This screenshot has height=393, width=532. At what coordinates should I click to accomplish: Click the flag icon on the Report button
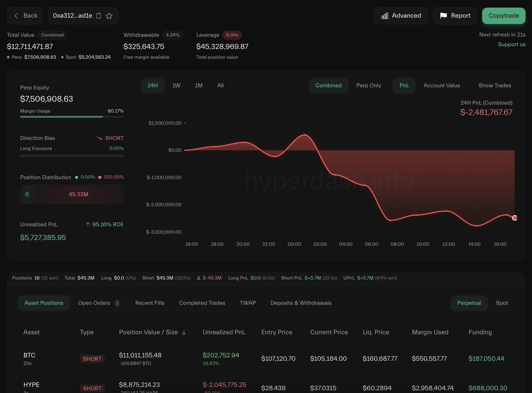click(444, 16)
